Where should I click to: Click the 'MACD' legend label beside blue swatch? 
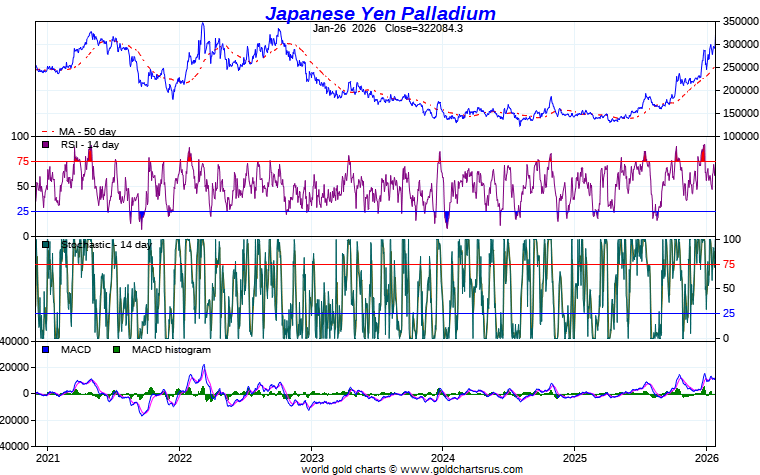76,349
